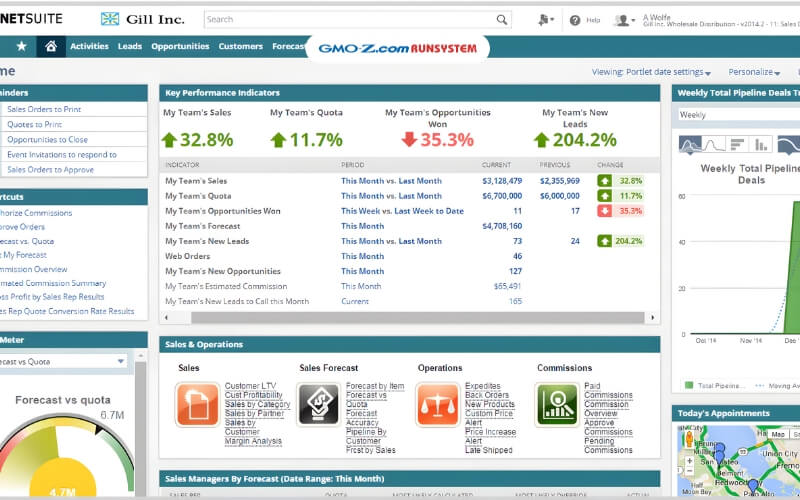Open Sales by Category report link
This screenshot has width=800, height=500.
[257, 405]
